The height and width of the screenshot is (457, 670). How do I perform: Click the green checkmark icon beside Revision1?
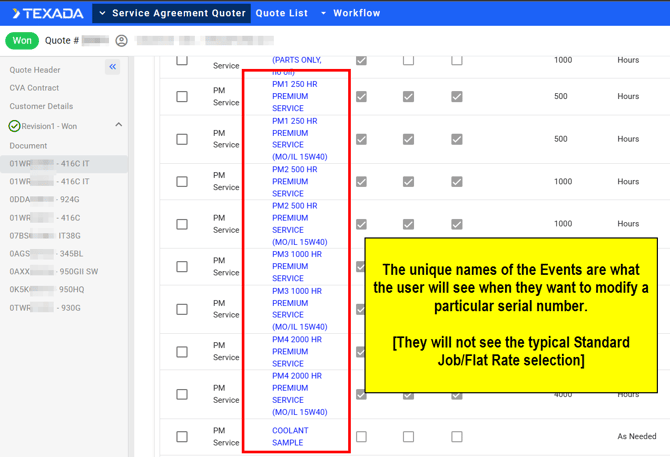(x=14, y=126)
